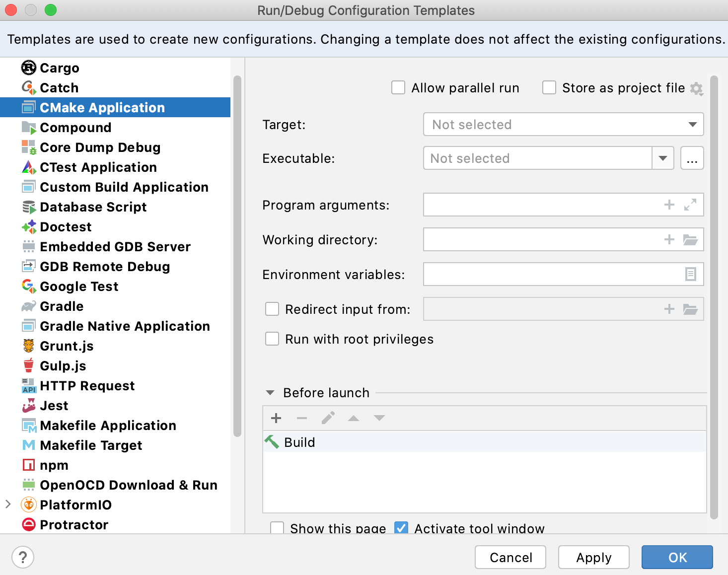Select the npm template

pyautogui.click(x=54, y=465)
